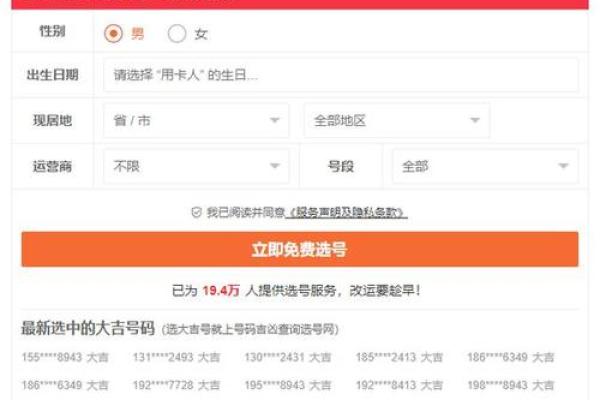Click number 198****8943 大吉
600x400 pixels.
(510, 385)
